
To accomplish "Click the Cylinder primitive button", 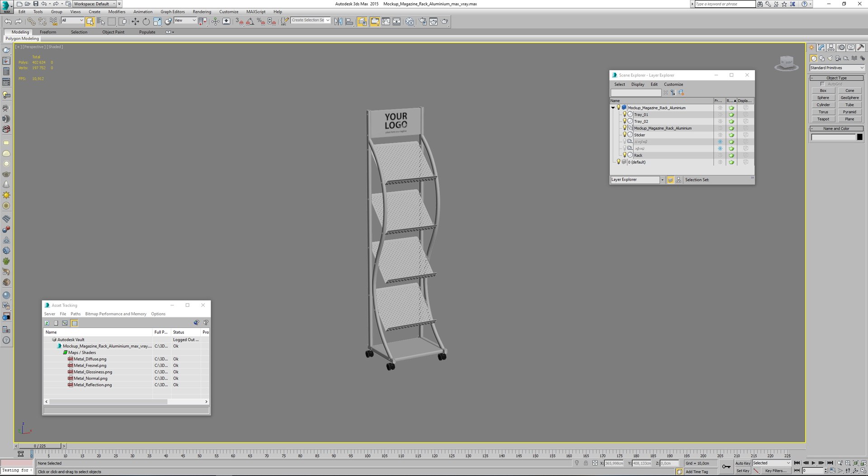I will click(823, 105).
